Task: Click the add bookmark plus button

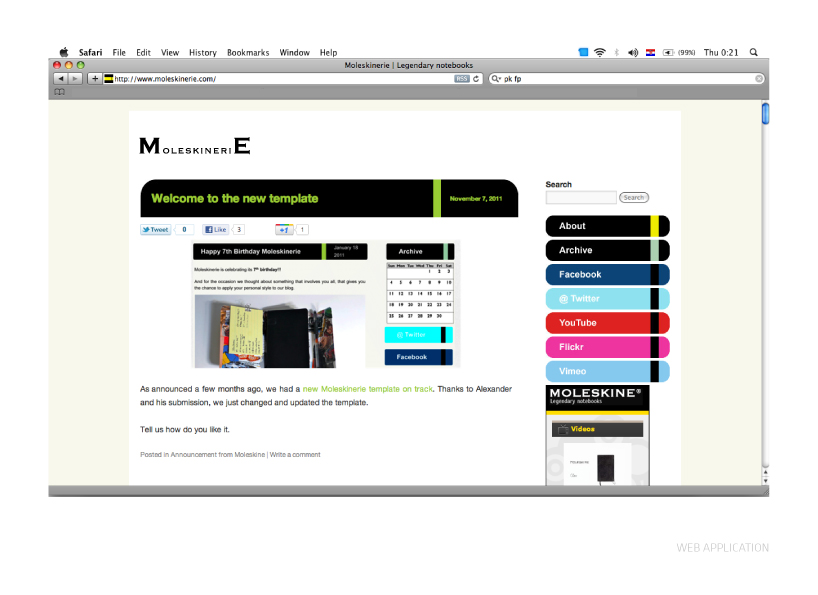Action: pyautogui.click(x=95, y=78)
